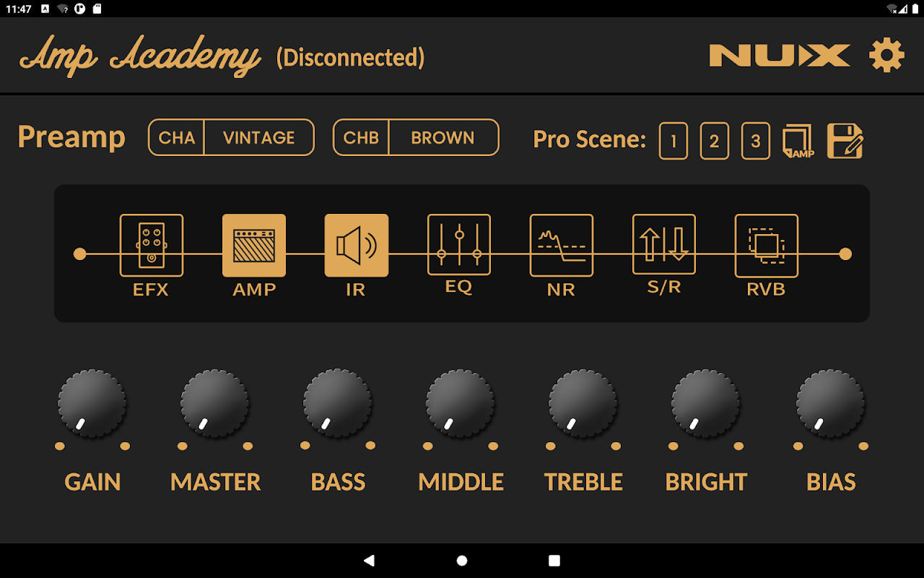Adjust the MASTER knob
924x578 pixels.
coord(214,403)
